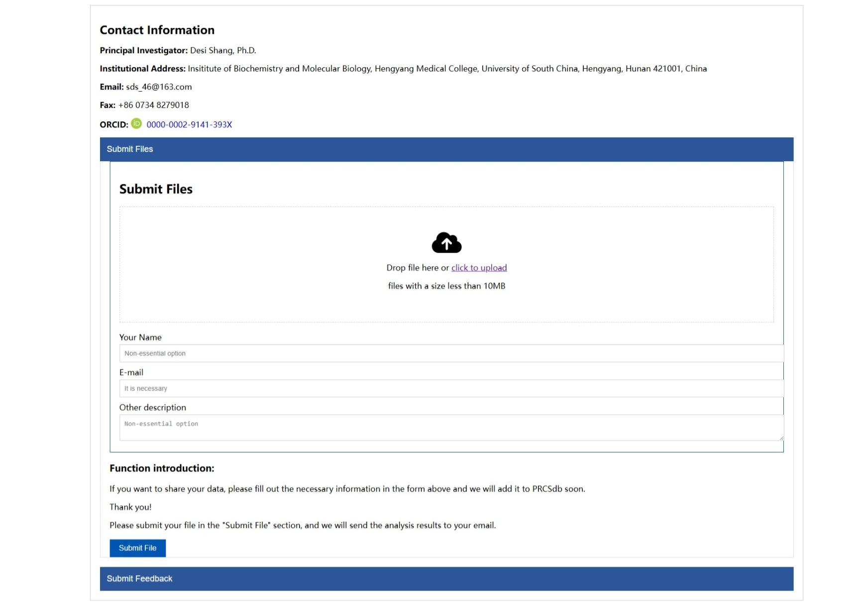Click the fax number +86 0734 8279018

tap(154, 105)
